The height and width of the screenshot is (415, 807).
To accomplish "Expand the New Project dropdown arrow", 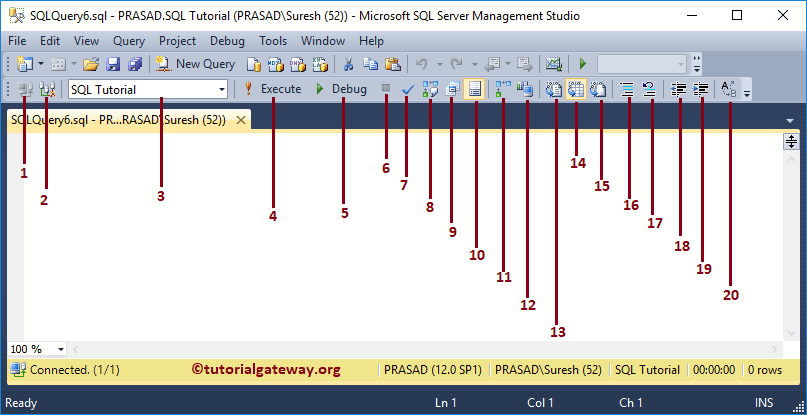I will (40, 64).
